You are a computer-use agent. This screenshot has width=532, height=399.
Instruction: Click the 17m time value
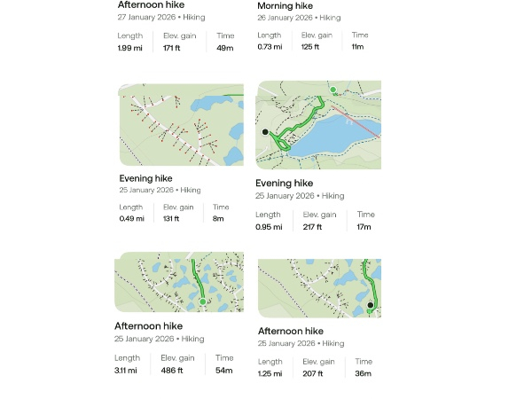(x=364, y=227)
